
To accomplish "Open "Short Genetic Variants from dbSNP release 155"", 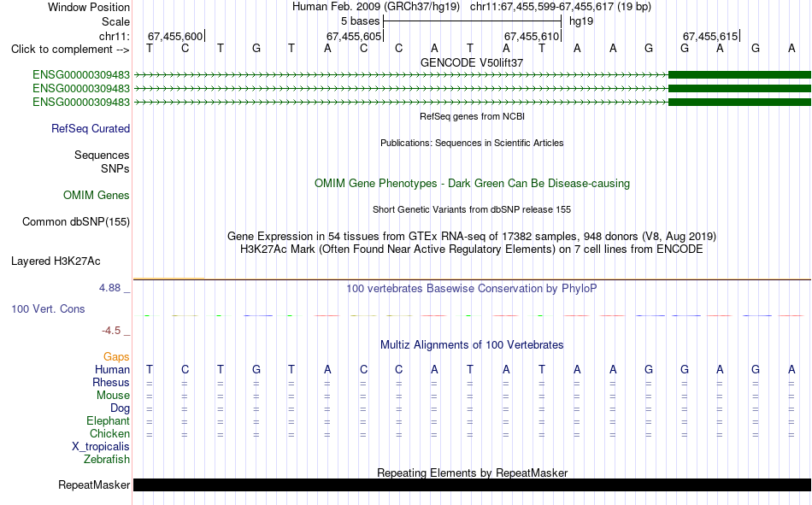I will point(472,209).
